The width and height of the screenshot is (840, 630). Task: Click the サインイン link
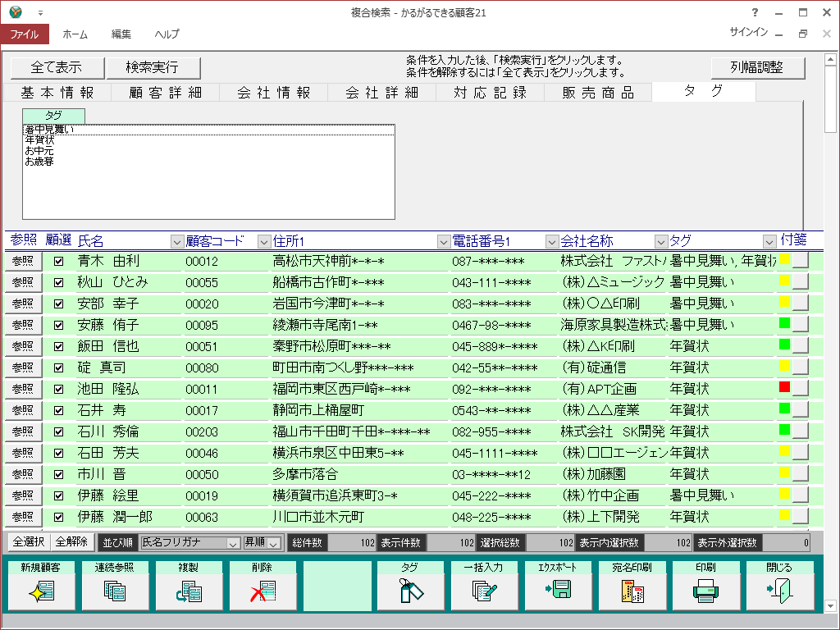(x=748, y=32)
